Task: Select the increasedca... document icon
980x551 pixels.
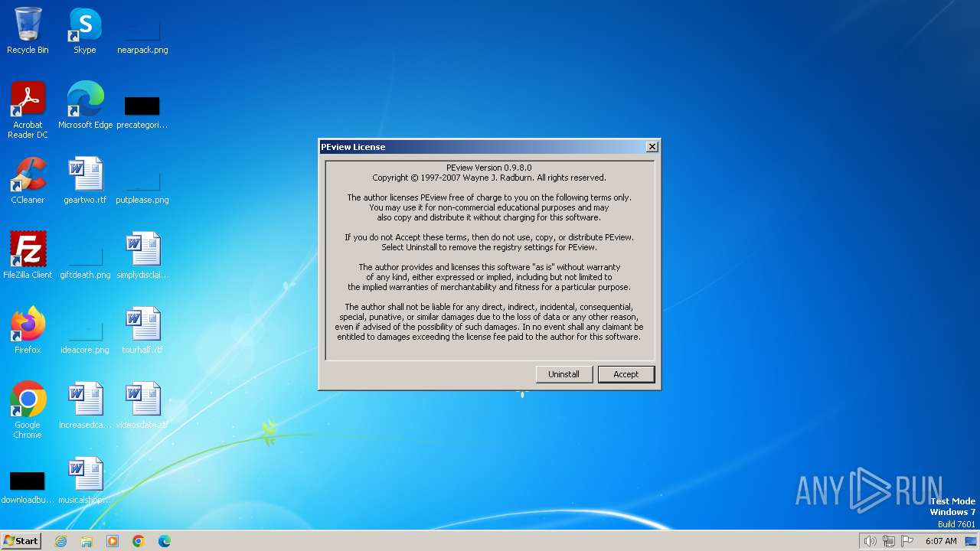Action: 85,406
